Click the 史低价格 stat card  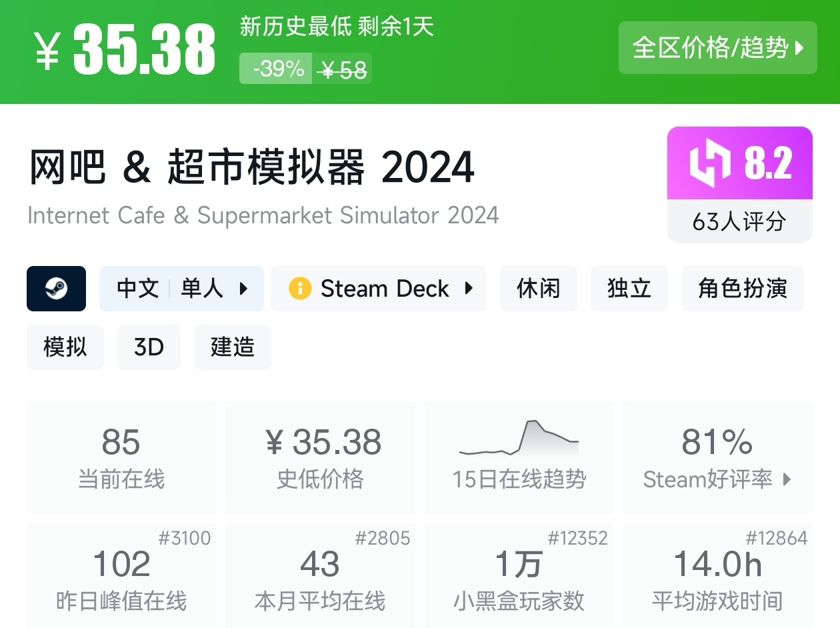point(320,457)
